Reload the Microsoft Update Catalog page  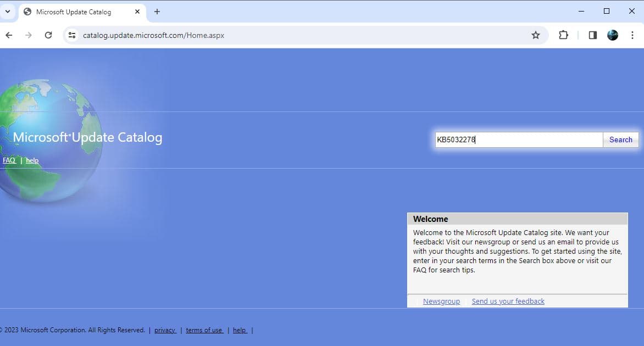(x=48, y=35)
